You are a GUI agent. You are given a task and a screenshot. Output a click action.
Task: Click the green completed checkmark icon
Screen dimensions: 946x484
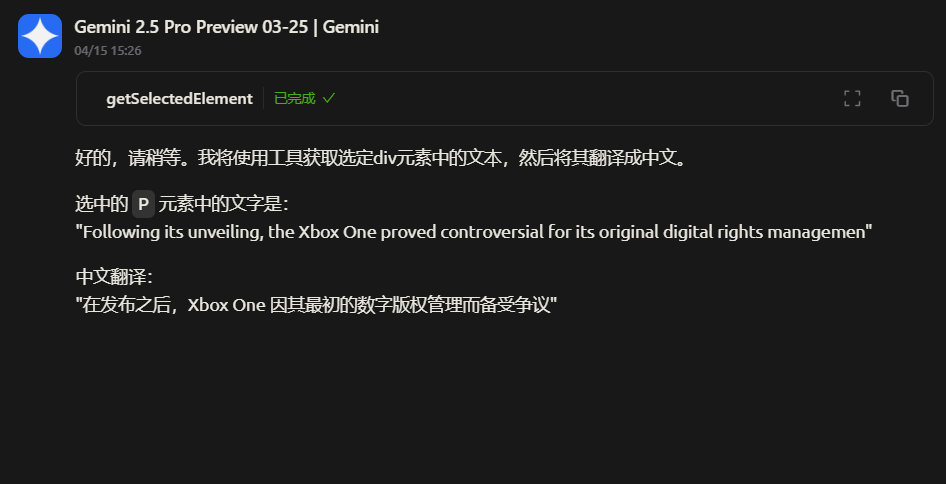pos(329,98)
